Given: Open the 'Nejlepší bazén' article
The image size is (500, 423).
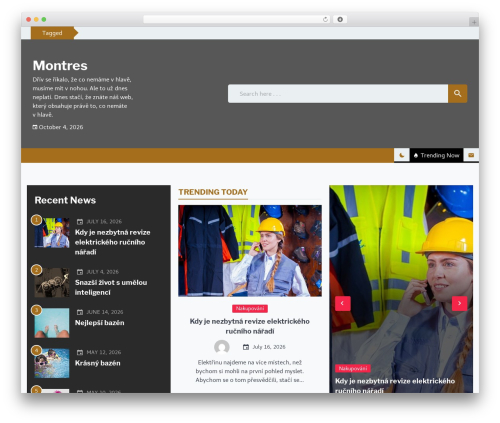Looking at the screenshot, I should (99, 323).
